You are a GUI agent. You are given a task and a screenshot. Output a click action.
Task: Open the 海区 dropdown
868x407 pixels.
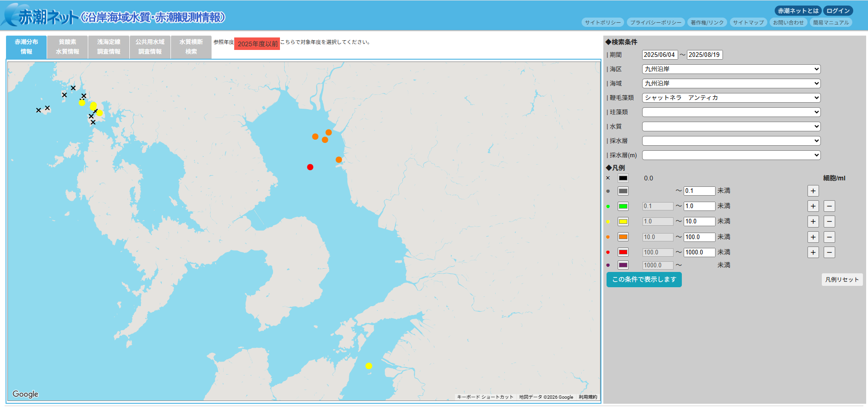coord(731,69)
